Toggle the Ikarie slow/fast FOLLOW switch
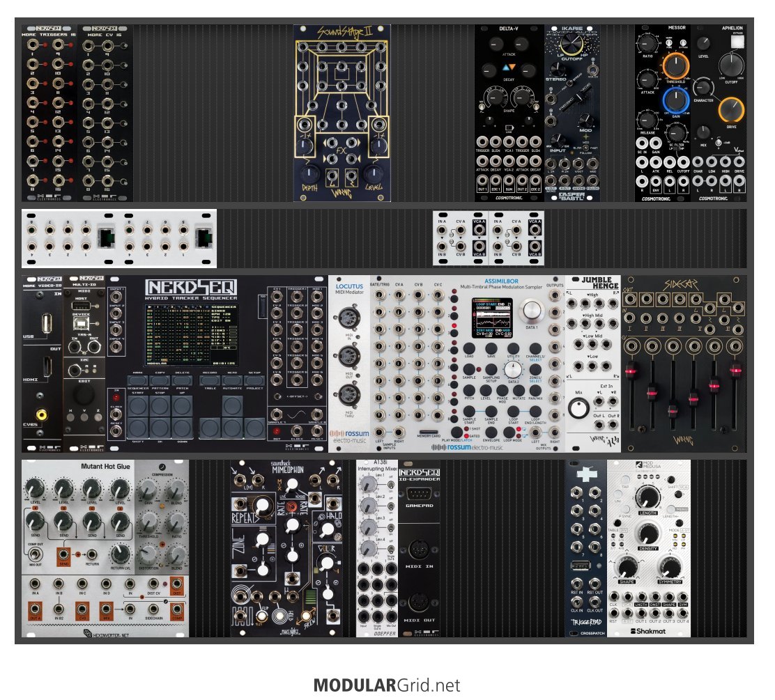This screenshot has width=775, height=700. coord(586,147)
